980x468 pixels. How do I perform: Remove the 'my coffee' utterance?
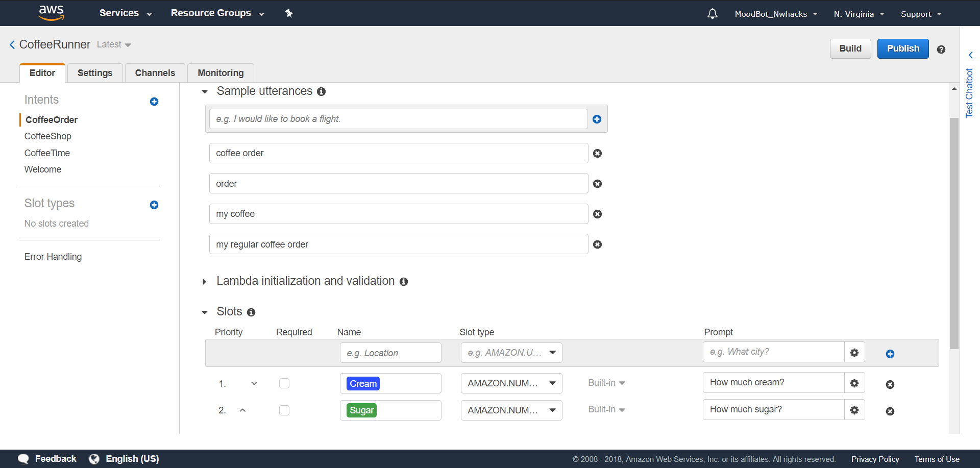[x=597, y=214]
